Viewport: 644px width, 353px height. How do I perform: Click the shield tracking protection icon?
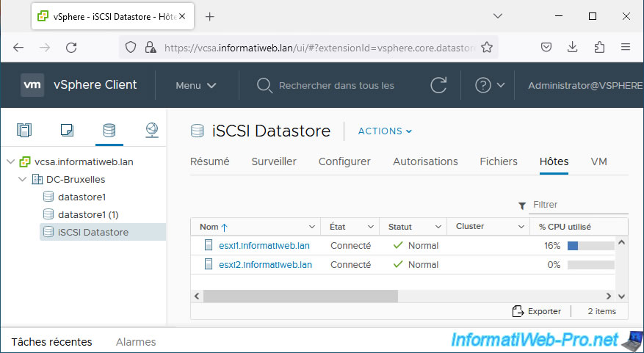[x=131, y=48]
